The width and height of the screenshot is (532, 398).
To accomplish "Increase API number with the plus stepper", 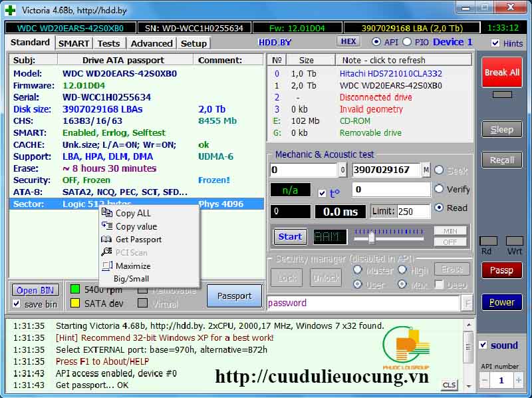I will [x=519, y=381].
